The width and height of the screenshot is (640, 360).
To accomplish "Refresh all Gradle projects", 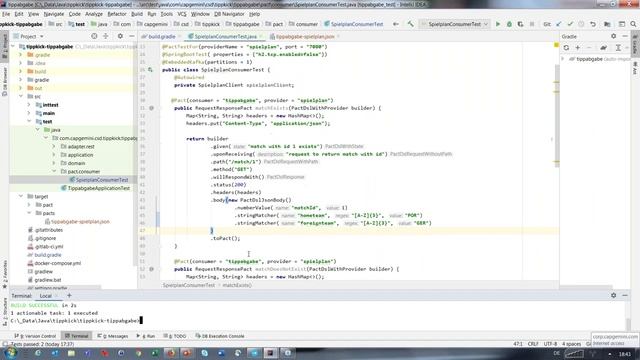I will tap(566, 48).
